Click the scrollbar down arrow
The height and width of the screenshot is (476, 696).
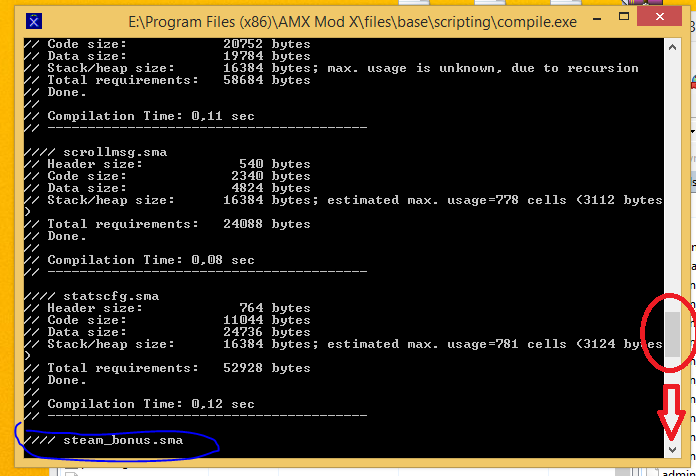point(672,449)
